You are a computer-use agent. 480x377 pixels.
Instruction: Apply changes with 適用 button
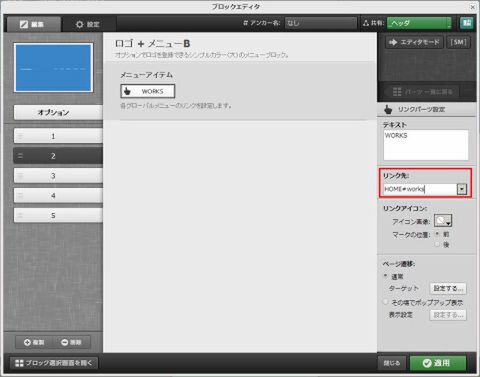point(438,363)
